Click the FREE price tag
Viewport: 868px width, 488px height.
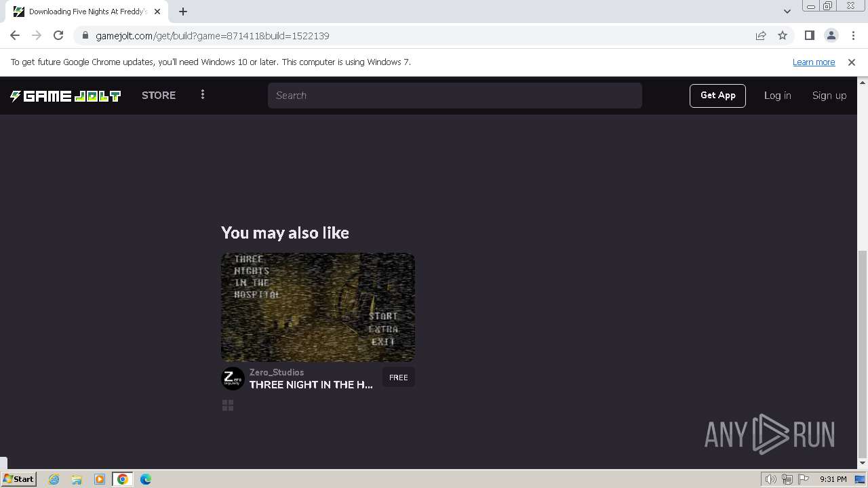pos(399,378)
